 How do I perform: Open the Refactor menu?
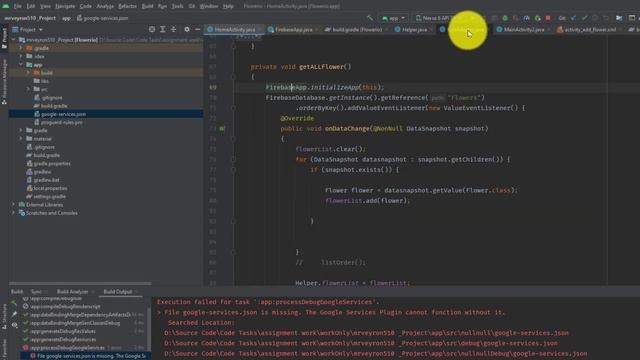point(127,6)
